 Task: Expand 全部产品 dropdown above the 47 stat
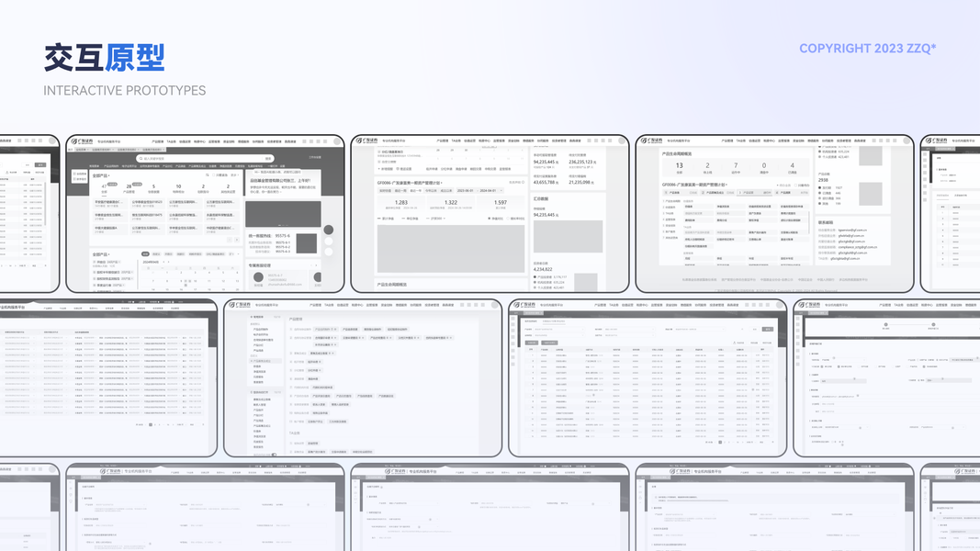pyautogui.click(x=101, y=175)
